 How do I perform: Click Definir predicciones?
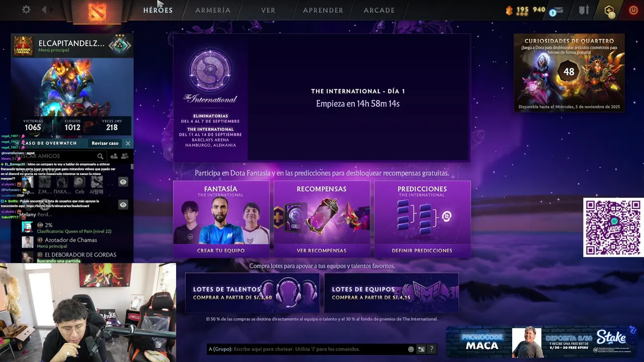(422, 250)
